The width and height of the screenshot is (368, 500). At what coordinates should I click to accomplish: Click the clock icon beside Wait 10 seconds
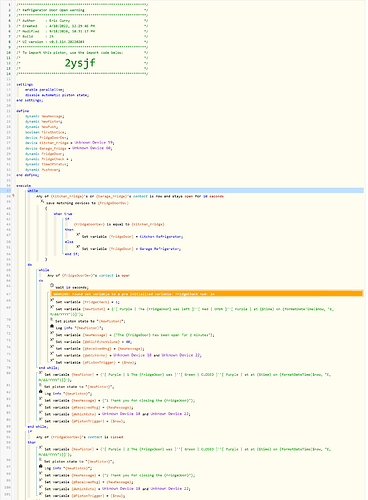(x=52, y=286)
